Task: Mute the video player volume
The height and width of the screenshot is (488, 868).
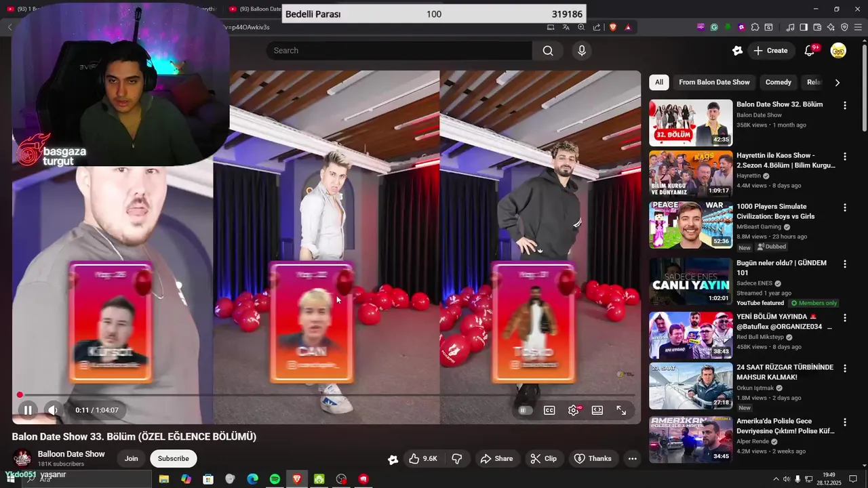Action: 53,410
